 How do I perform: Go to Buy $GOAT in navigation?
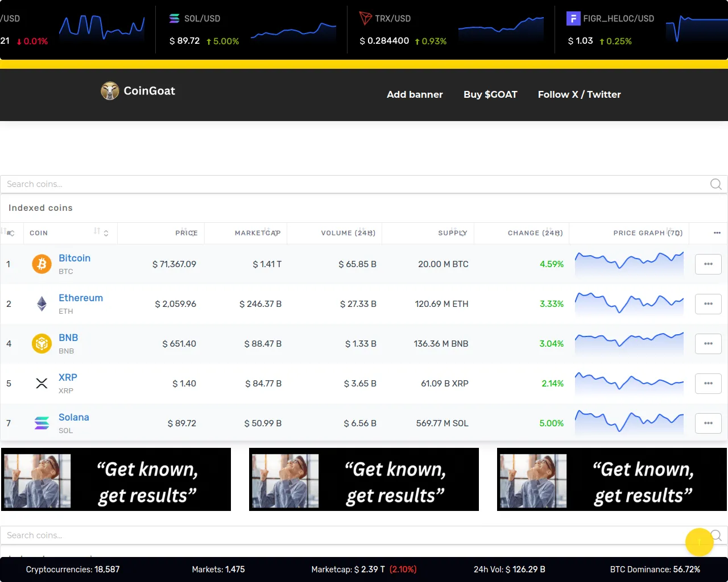[x=490, y=94]
